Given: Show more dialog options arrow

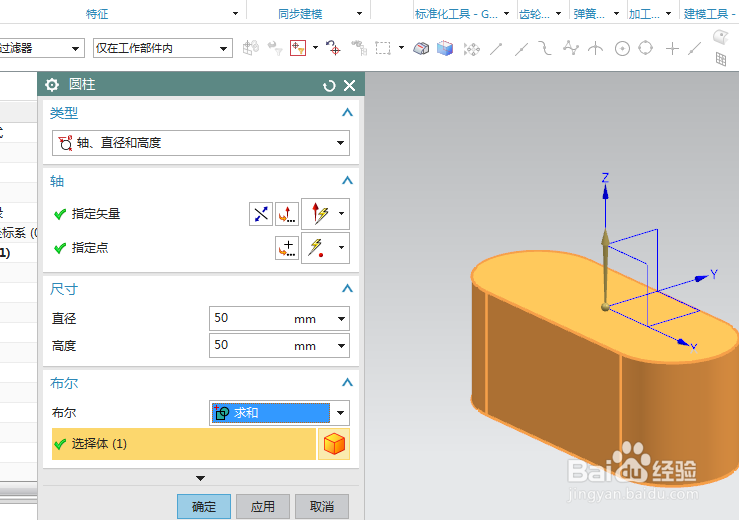Looking at the screenshot, I should [200, 478].
